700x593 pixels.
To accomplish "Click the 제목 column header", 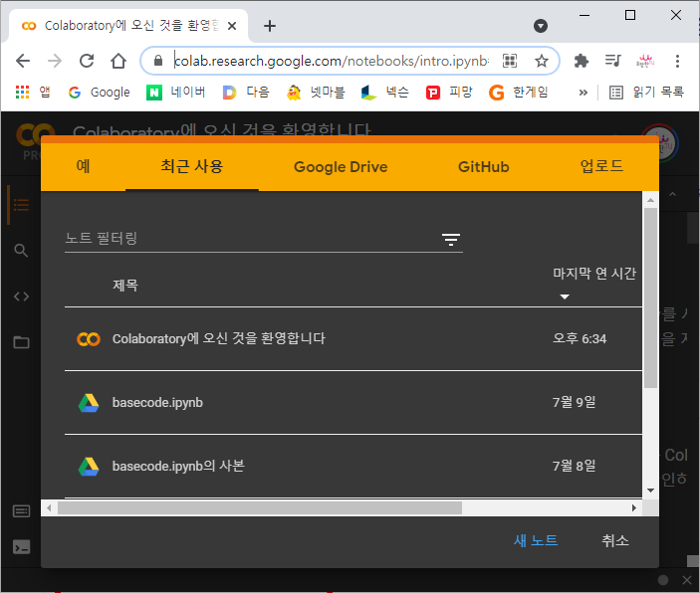I will [125, 285].
